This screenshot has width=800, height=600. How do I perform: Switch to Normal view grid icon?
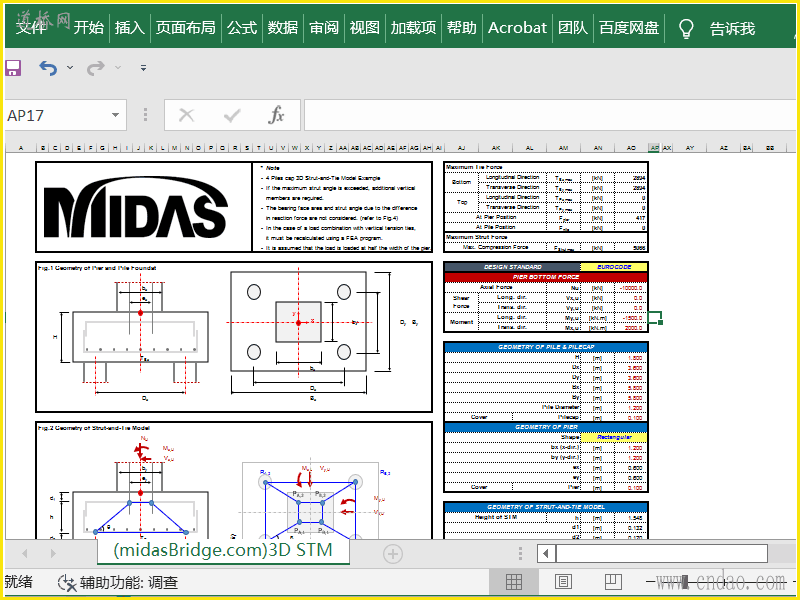coord(514,582)
